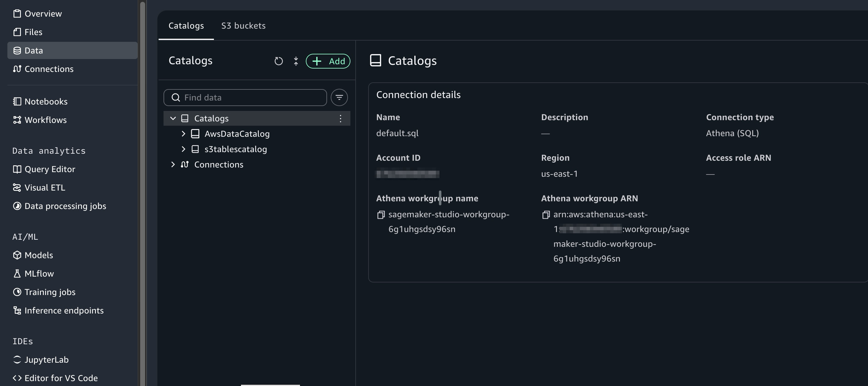Open the filter options icon
868x386 pixels.
(339, 97)
